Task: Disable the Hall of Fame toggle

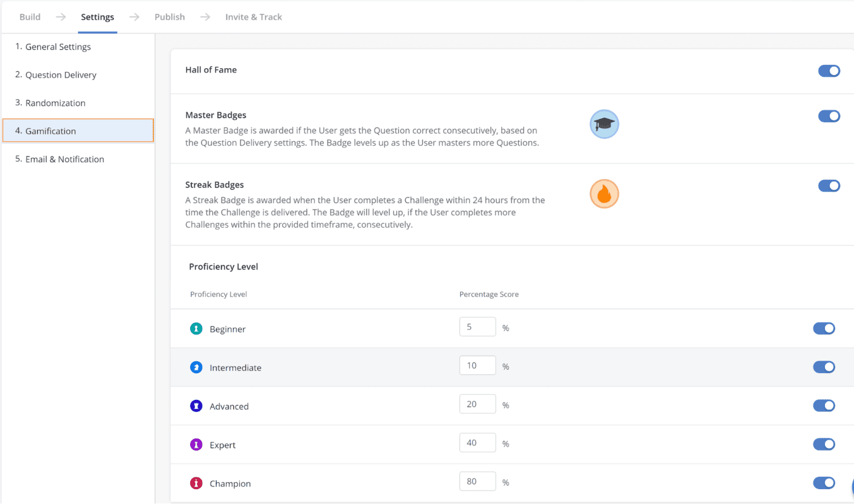Action: [x=829, y=71]
